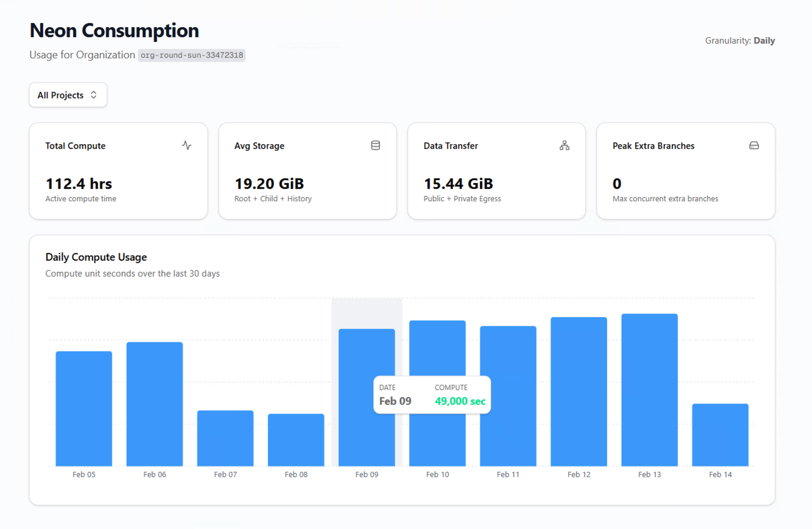
Task: Click 'Active compute time' caption
Action: [81, 199]
